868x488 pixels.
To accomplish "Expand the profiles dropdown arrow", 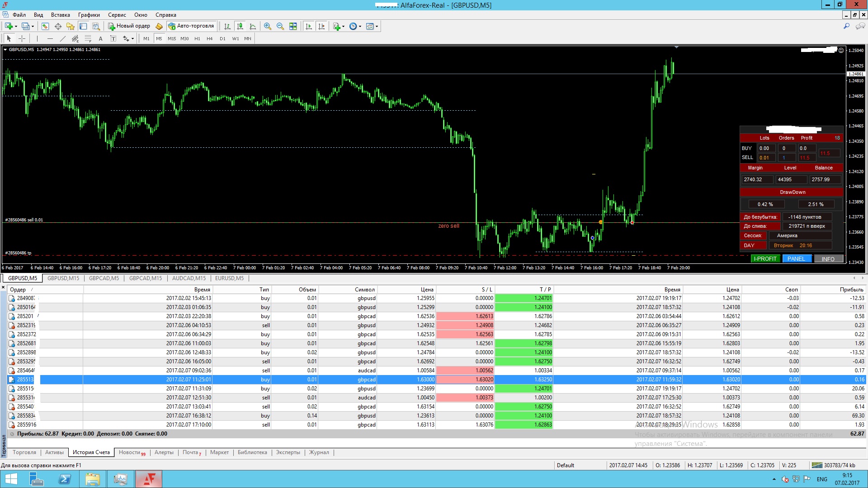I will 33,26.
